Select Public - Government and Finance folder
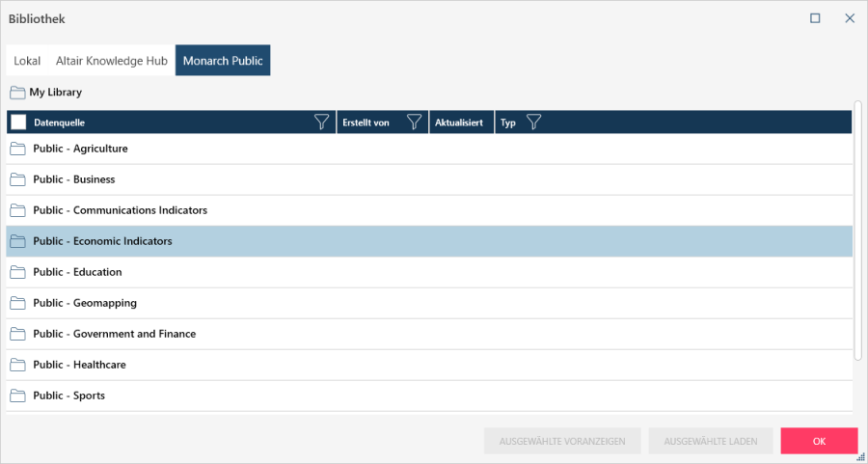The image size is (868, 464). click(114, 334)
